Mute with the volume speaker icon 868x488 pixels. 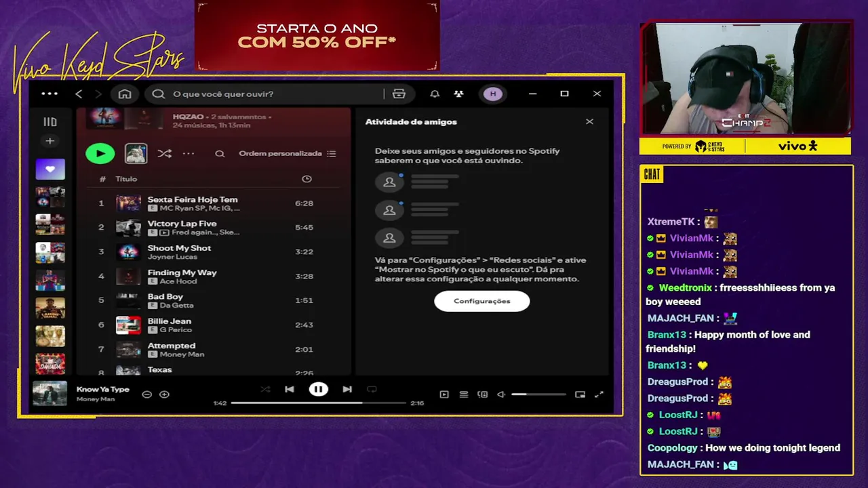501,394
